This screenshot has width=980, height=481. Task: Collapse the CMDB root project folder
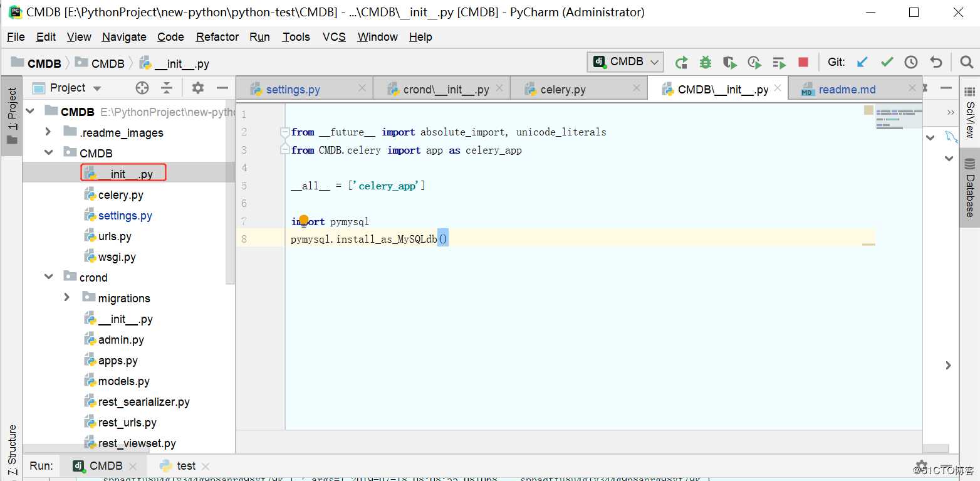(x=31, y=112)
